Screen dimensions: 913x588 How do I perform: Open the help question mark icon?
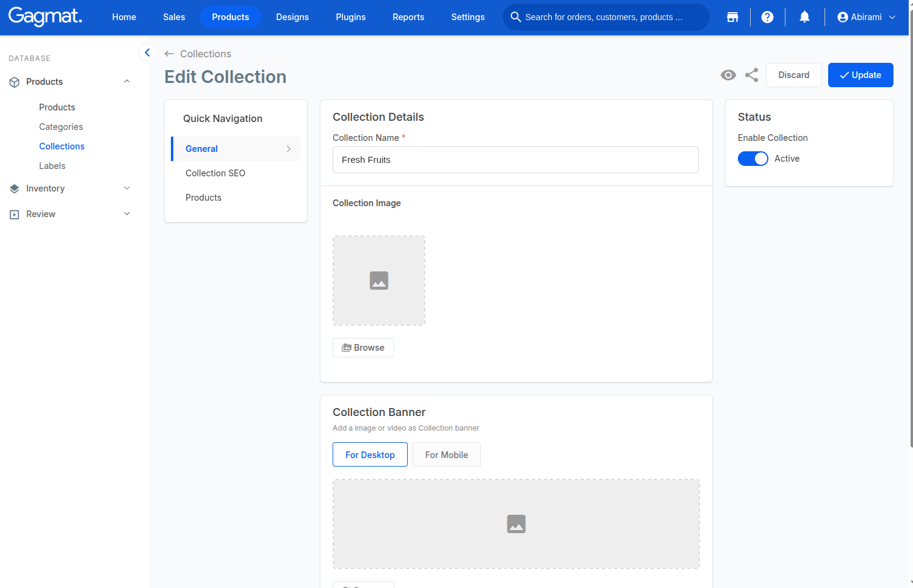[768, 17]
